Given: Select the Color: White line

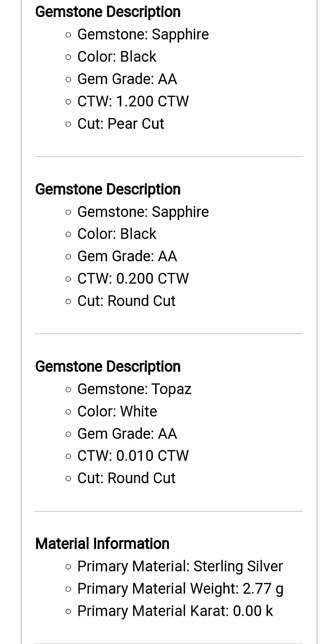Looking at the screenshot, I should (x=117, y=411).
